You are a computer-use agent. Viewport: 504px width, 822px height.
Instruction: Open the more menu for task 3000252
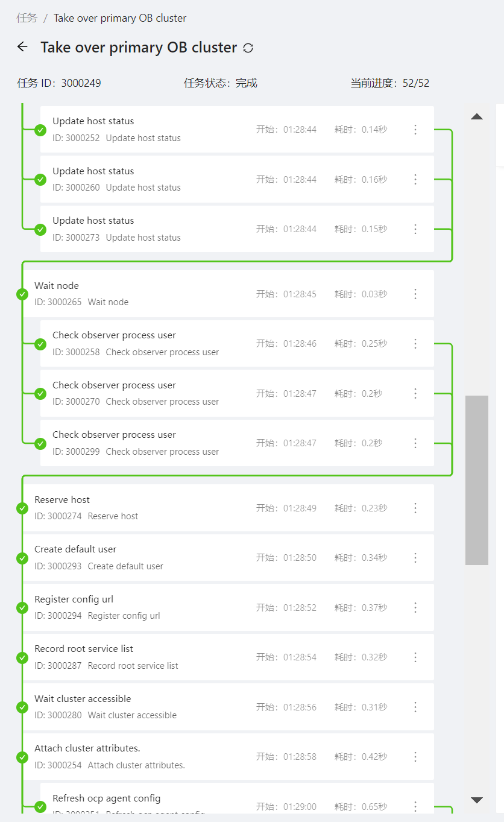tap(415, 130)
